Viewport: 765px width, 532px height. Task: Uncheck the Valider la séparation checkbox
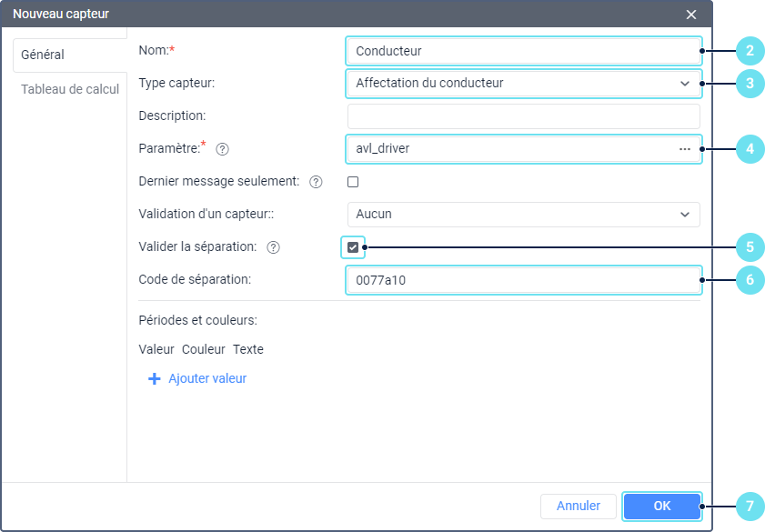pyautogui.click(x=353, y=247)
